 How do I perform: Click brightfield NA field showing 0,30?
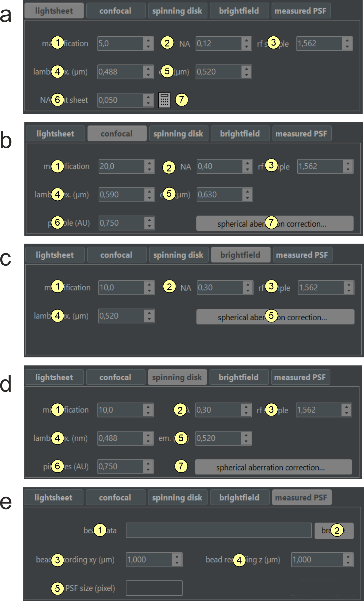[219, 287]
